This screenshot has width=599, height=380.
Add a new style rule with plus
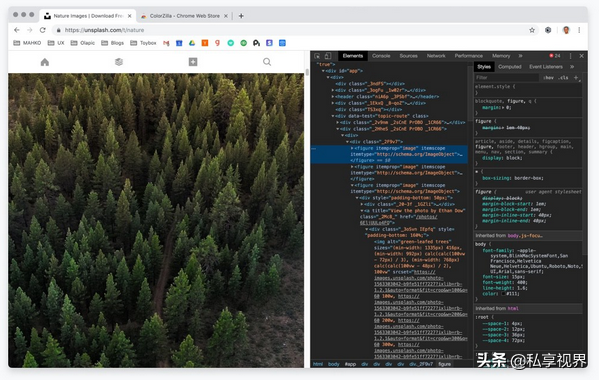click(576, 78)
